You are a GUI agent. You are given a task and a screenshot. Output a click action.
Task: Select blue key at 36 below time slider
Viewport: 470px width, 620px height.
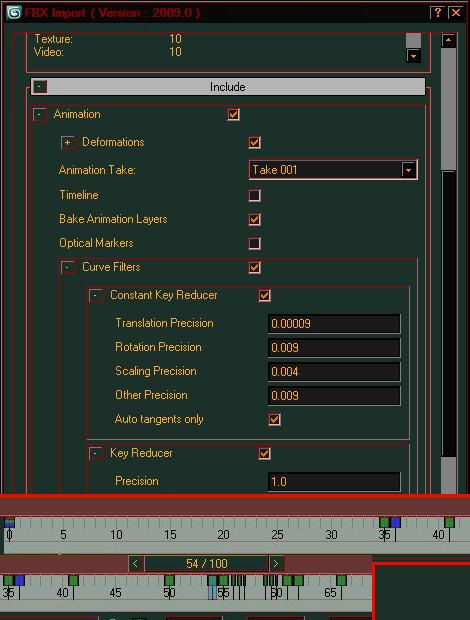click(x=19, y=580)
